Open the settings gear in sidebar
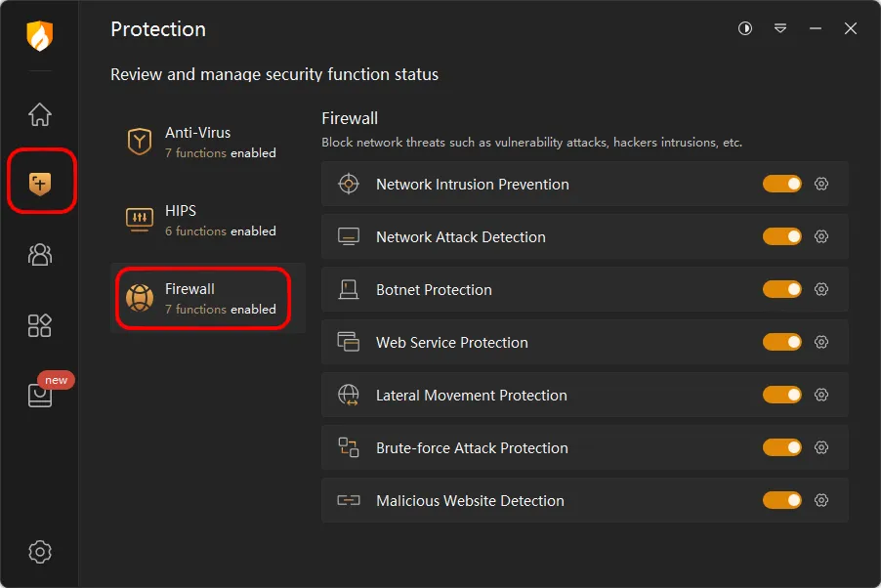The height and width of the screenshot is (588, 881). tap(40, 551)
